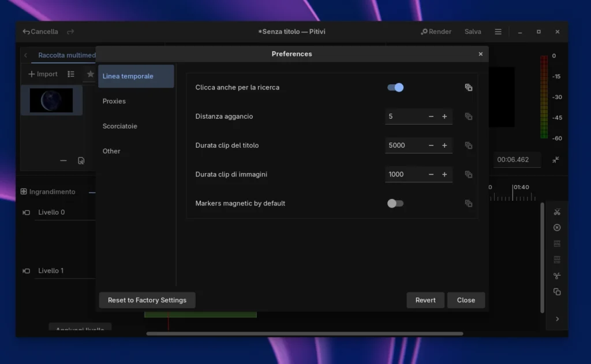This screenshot has height=364, width=591.
Task: Open the hamburger main menu
Action: pos(498,32)
